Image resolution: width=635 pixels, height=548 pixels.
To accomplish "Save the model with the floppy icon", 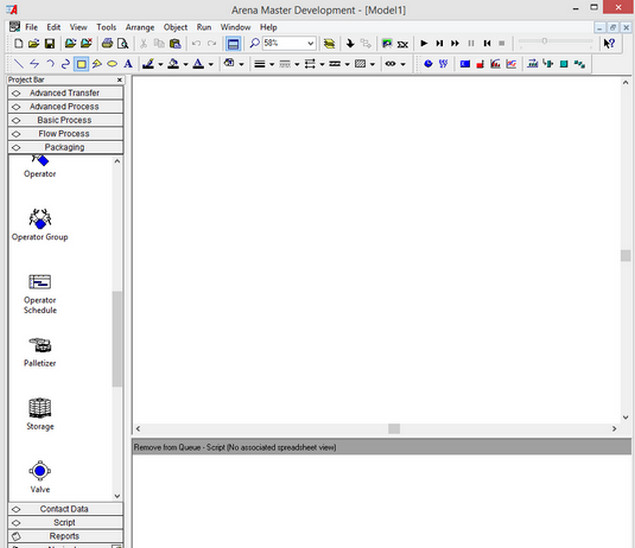I will [49, 43].
